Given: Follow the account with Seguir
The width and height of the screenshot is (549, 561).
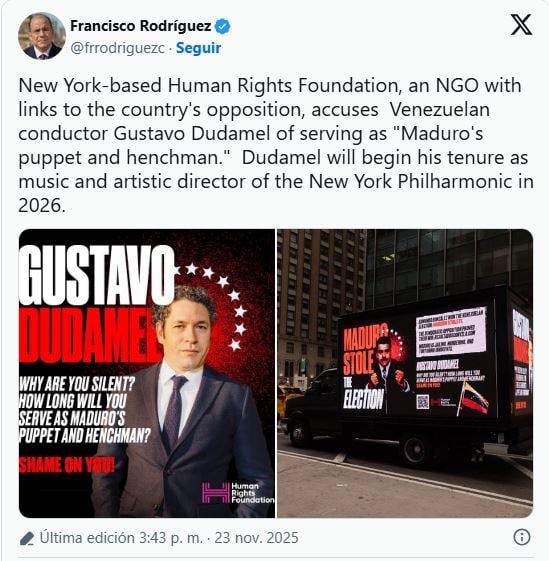Looking at the screenshot, I should pyautogui.click(x=199, y=48).
